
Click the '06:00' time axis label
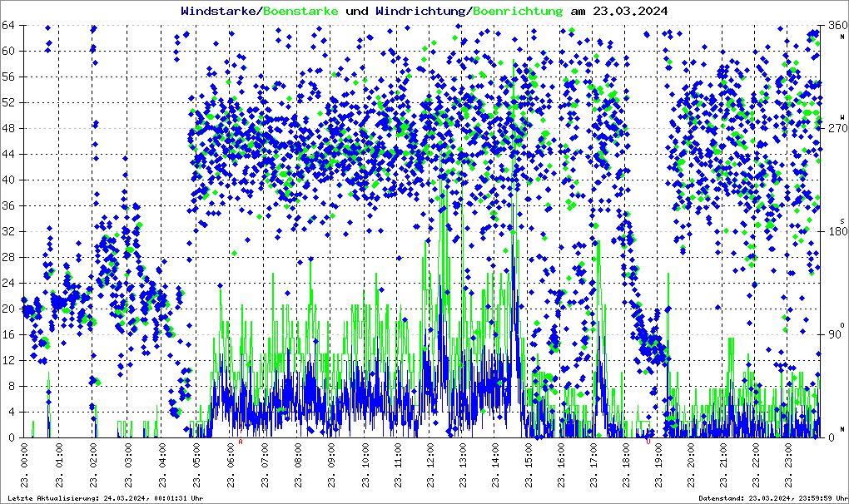(x=230, y=457)
